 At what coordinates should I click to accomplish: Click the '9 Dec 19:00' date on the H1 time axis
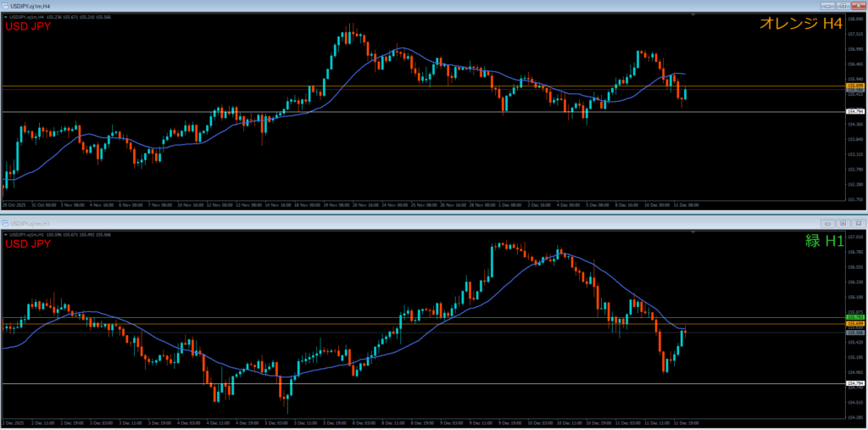pyautogui.click(x=509, y=423)
